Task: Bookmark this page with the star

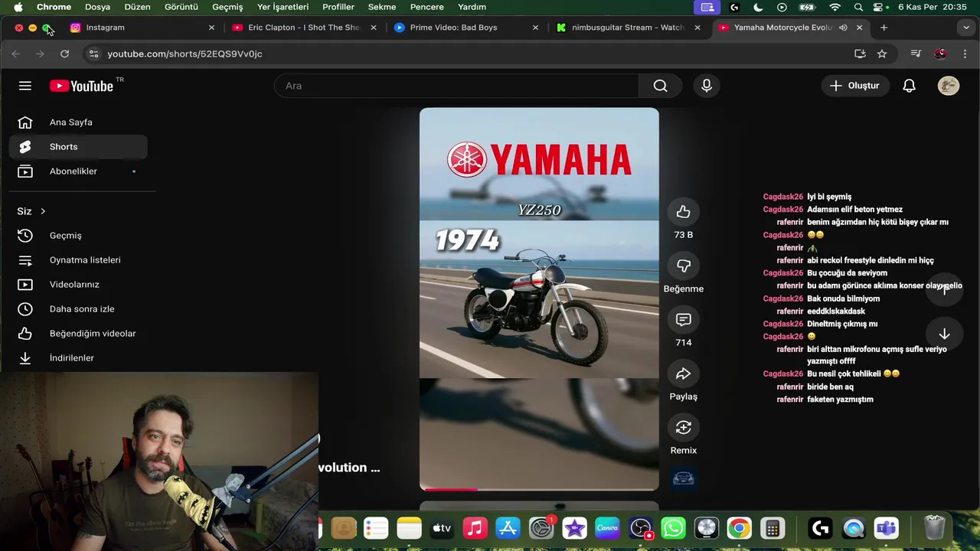Action: pos(882,54)
